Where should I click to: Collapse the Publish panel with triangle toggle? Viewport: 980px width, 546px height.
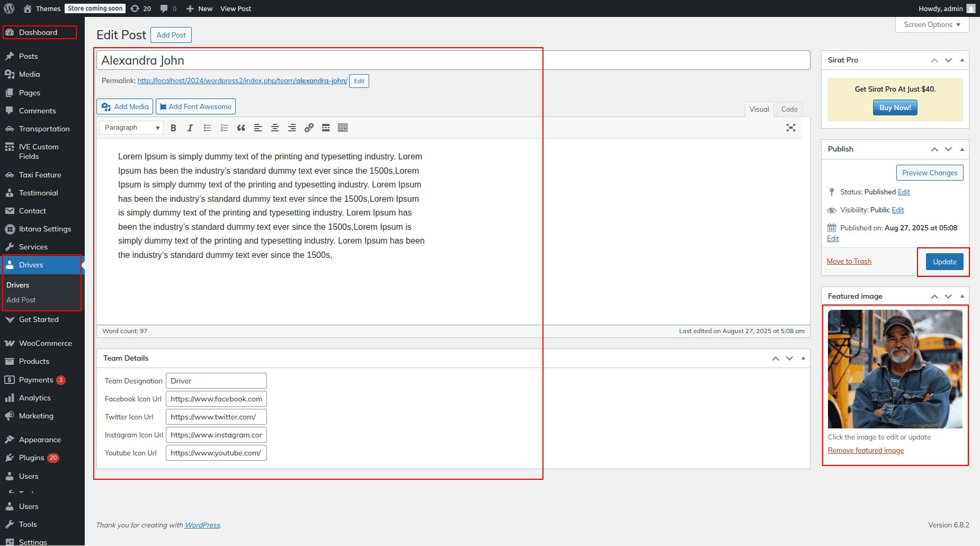tap(962, 149)
